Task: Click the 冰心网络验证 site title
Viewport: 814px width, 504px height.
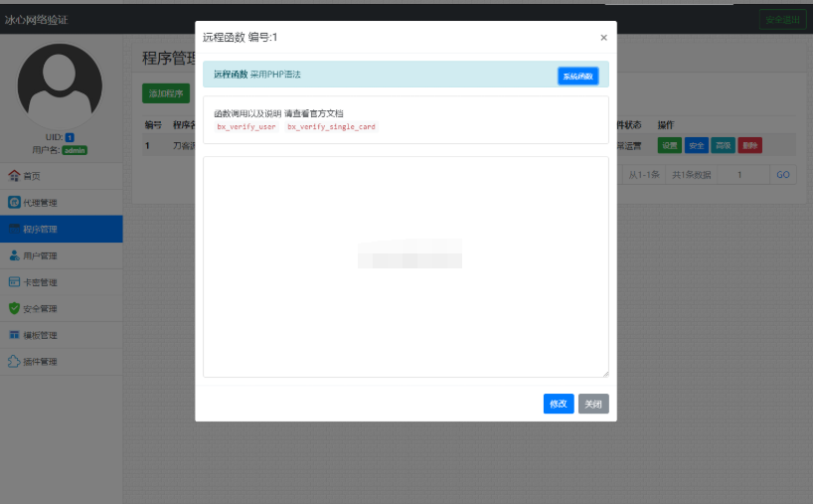Action: 37,20
